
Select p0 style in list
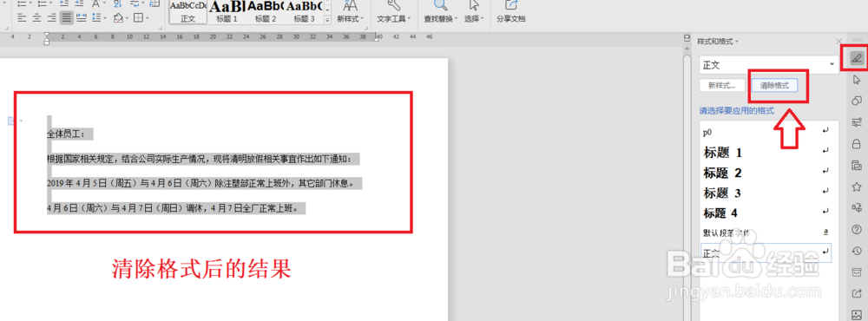(x=766, y=132)
